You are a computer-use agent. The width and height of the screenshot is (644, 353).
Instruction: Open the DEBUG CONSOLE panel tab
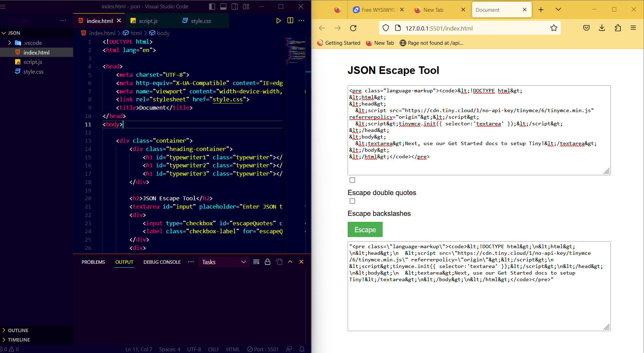click(x=162, y=262)
